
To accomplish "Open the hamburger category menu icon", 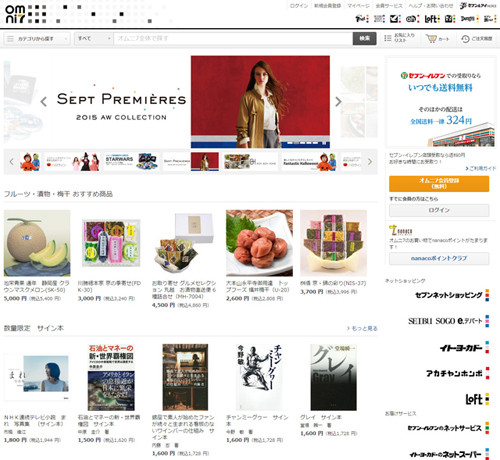I will (x=10, y=39).
